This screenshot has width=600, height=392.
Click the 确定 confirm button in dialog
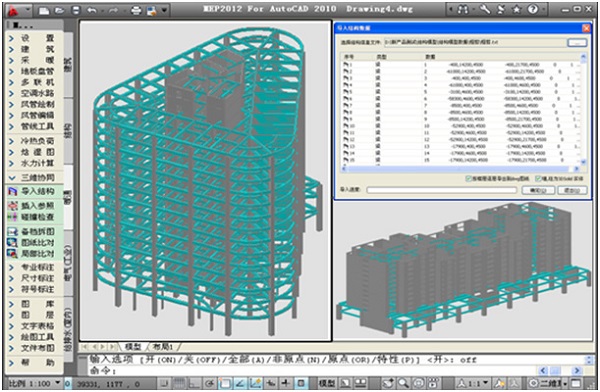[x=538, y=190]
